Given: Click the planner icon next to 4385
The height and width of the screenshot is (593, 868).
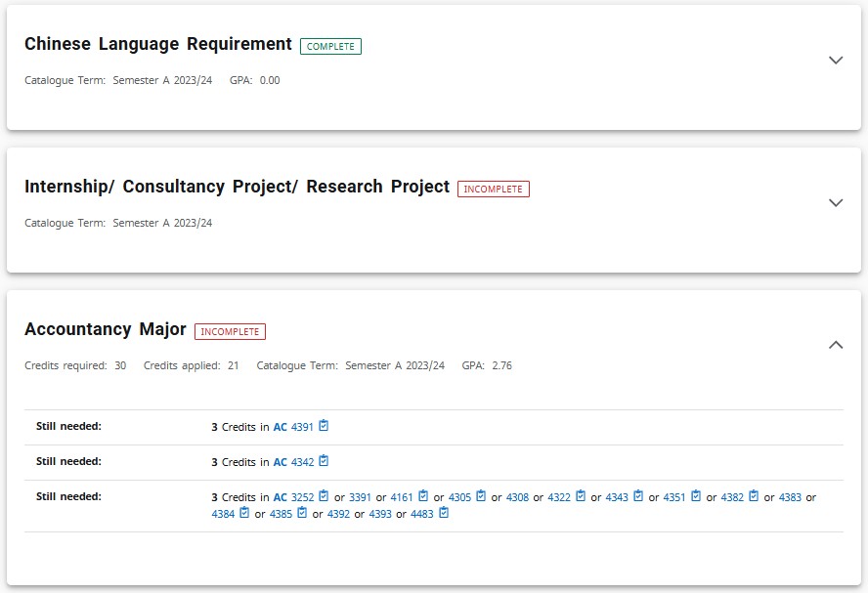Looking at the screenshot, I should tap(302, 513).
